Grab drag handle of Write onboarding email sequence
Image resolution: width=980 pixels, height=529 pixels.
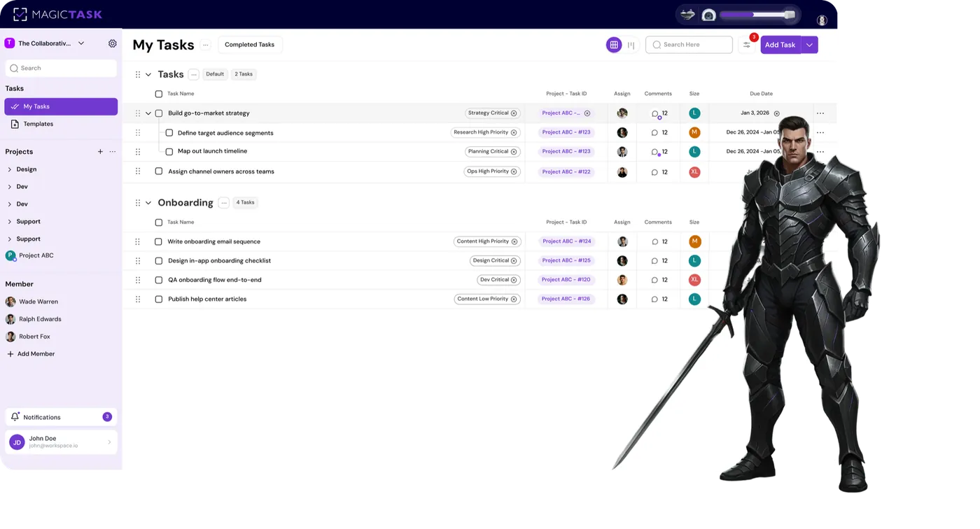[138, 241]
